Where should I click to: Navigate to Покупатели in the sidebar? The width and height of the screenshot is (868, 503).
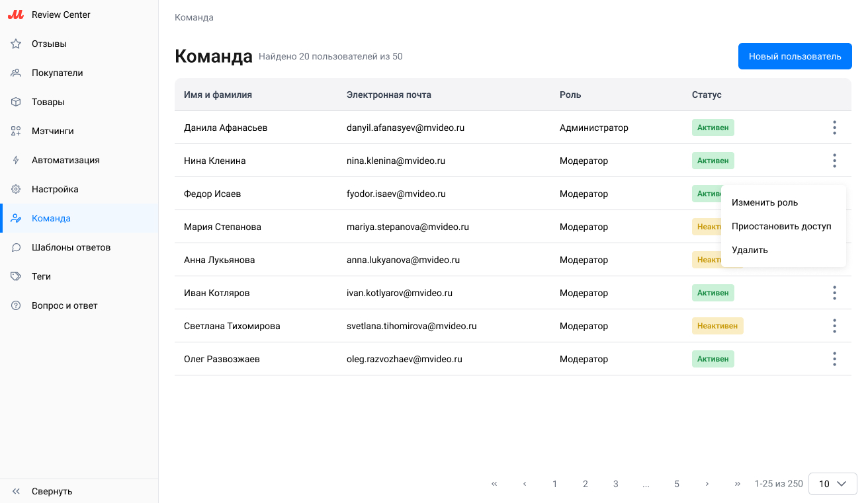point(79,73)
